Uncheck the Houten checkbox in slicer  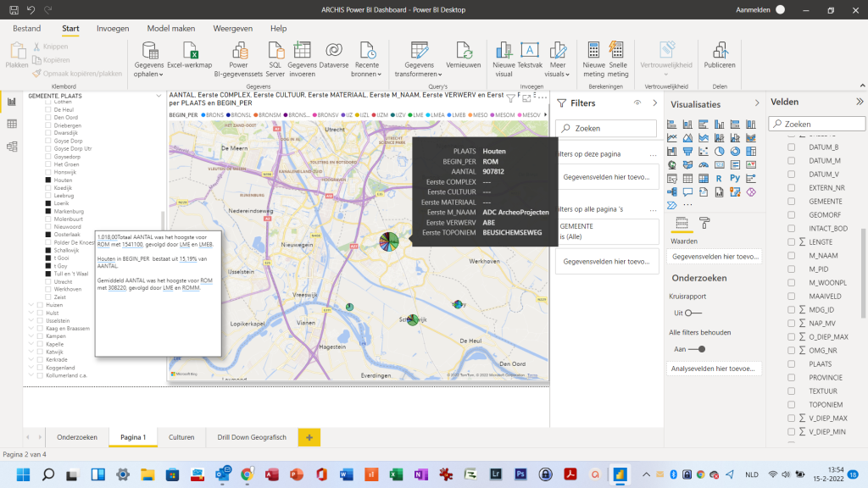48,180
